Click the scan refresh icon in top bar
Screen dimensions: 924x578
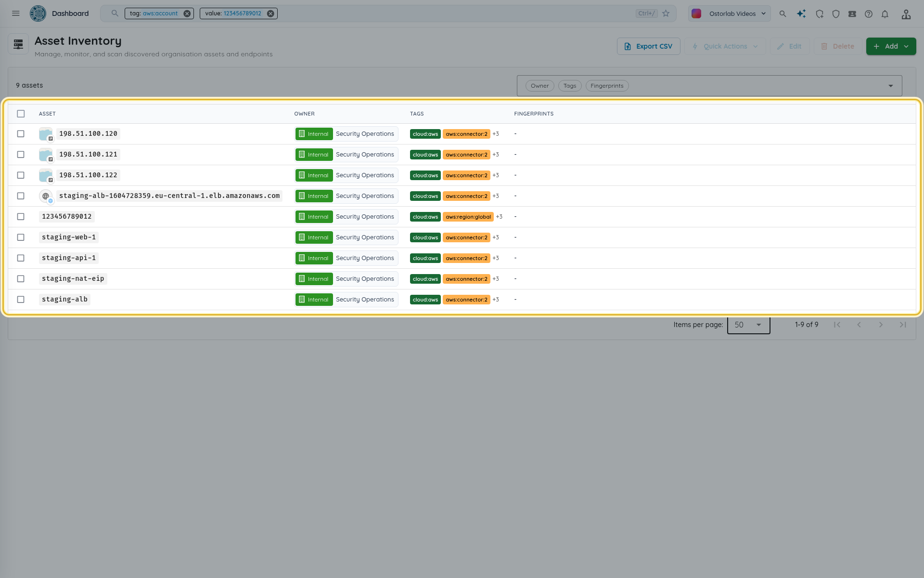(820, 14)
